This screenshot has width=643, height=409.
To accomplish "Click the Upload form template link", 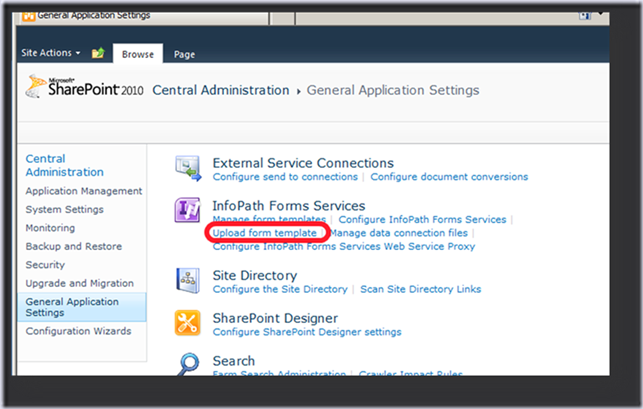I will [x=264, y=233].
